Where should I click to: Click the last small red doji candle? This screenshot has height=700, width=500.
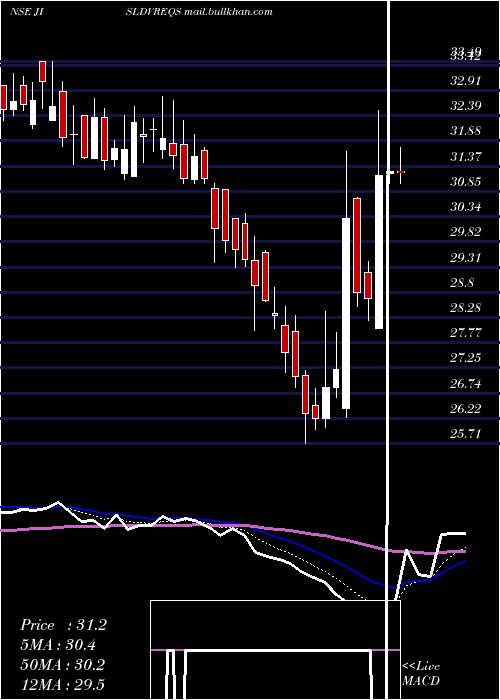point(401,172)
